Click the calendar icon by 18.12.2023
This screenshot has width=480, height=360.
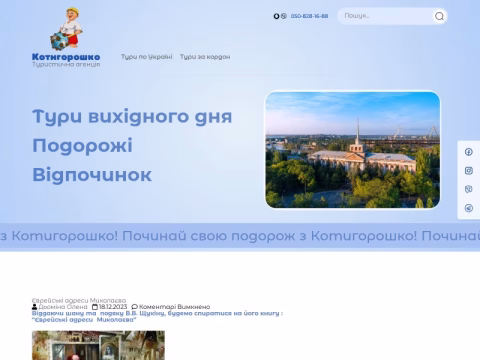pyautogui.click(x=95, y=307)
